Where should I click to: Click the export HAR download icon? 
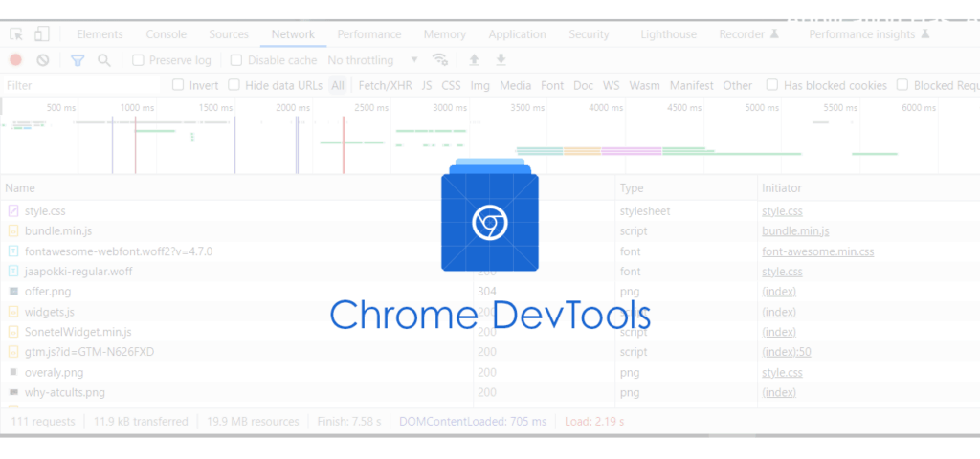point(501,60)
